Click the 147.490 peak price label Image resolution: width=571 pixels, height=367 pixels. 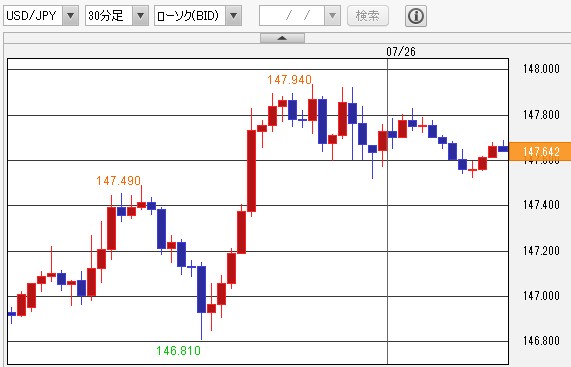click(x=118, y=181)
